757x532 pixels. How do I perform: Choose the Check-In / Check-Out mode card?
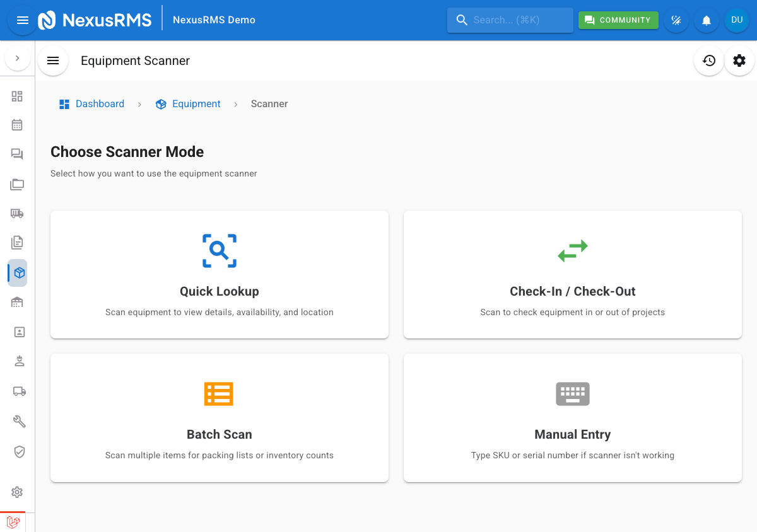(573, 274)
